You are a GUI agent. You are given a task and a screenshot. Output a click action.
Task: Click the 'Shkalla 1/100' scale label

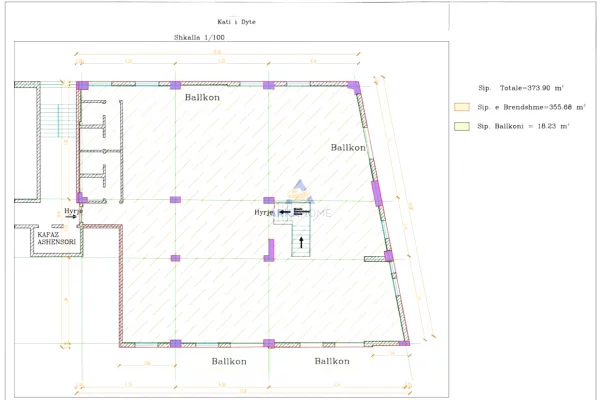click(199, 38)
